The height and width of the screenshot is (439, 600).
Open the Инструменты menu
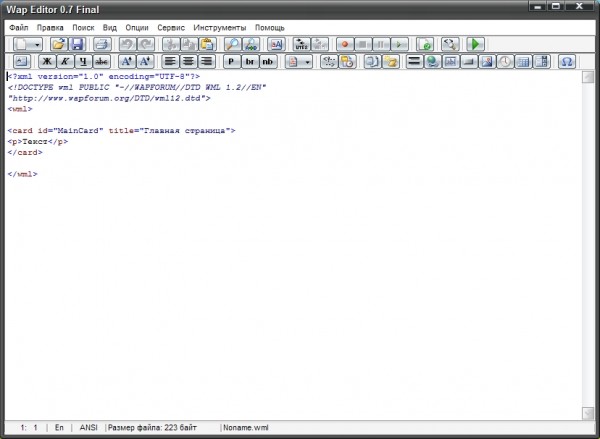coord(220,28)
